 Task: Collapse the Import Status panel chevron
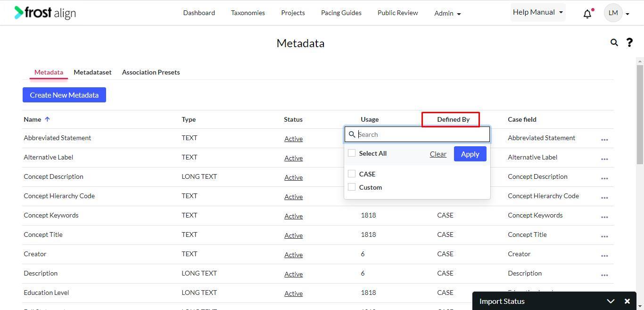coord(611,301)
